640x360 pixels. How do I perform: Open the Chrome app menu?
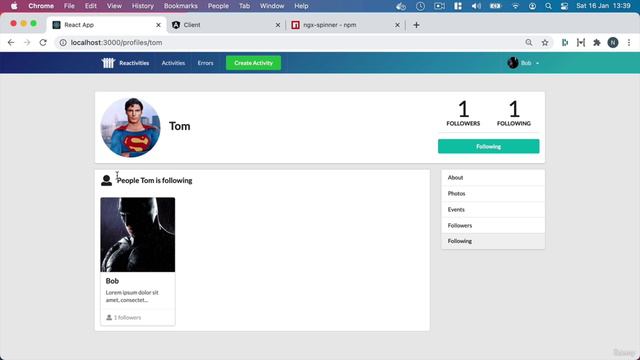click(41, 6)
